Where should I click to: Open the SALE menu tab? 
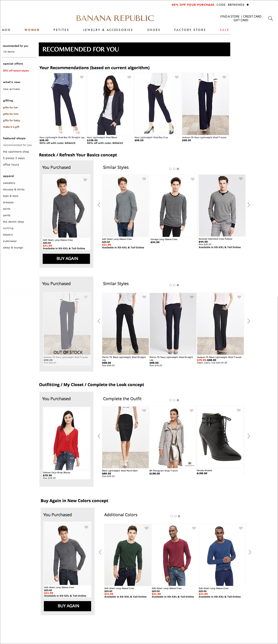[x=224, y=30]
